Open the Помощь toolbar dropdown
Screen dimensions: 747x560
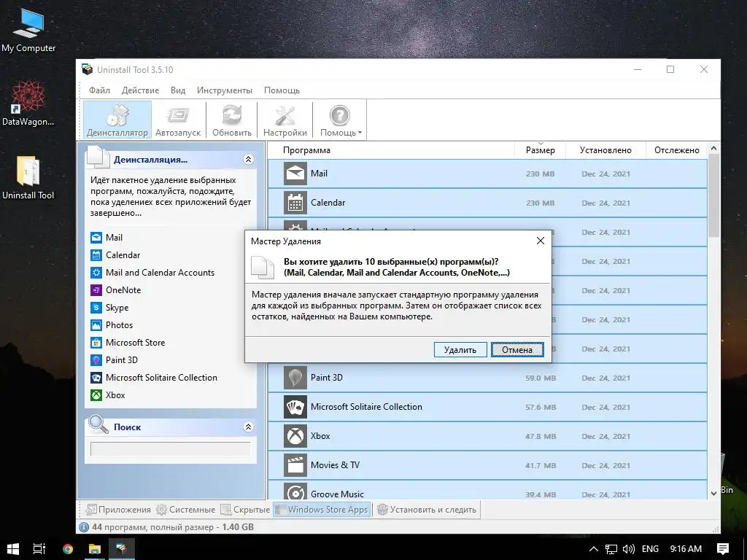(340, 120)
